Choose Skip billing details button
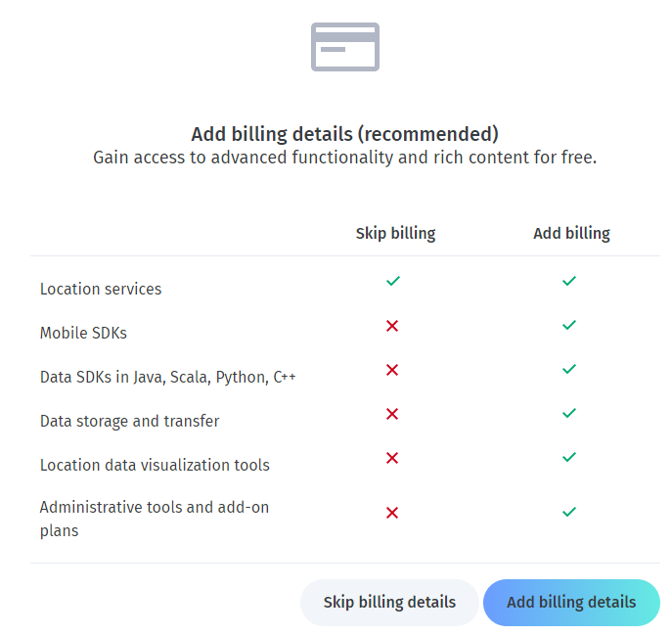672x635 pixels. point(389,603)
